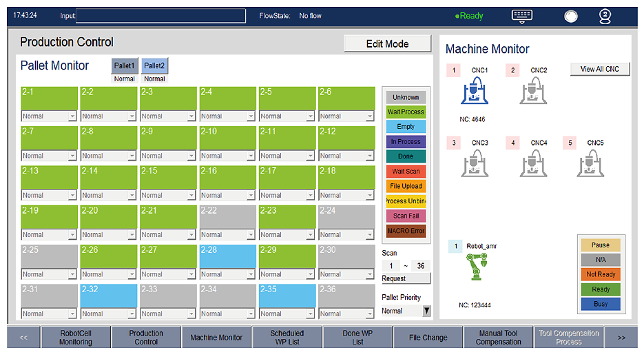644x359 pixels.
Task: Open the on-screen keyboard icon
Action: pyautogui.click(x=522, y=16)
